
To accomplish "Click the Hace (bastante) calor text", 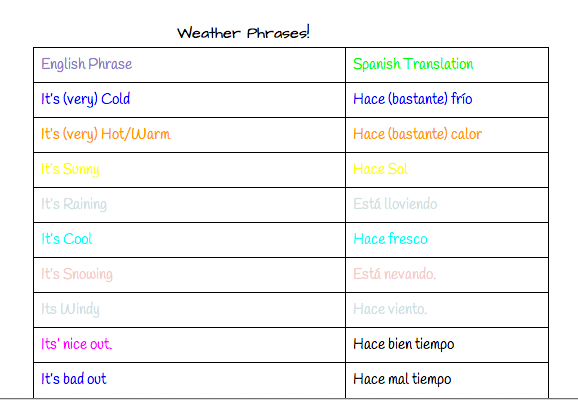I will tap(417, 134).
